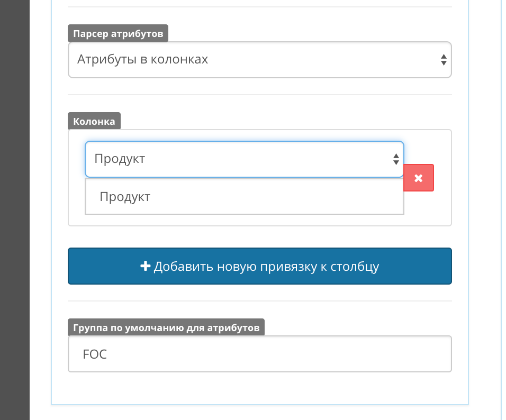Click divider line below the blue add button

259,301
